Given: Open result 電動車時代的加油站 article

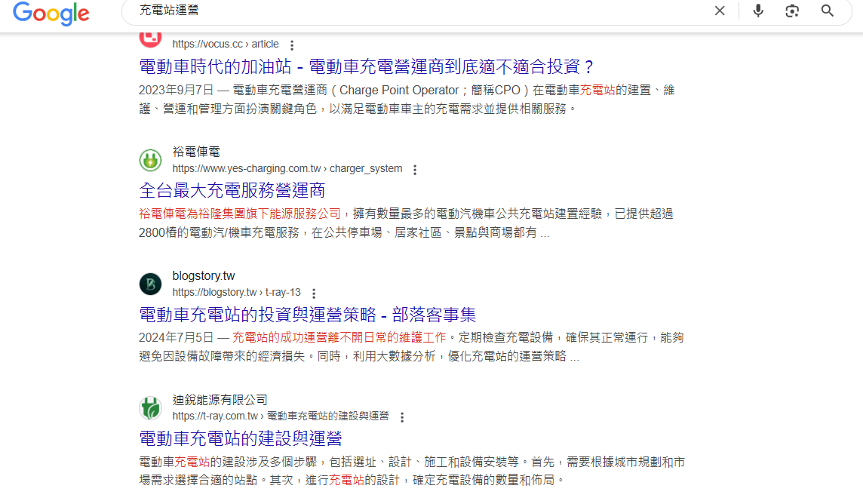Looking at the screenshot, I should pos(366,66).
